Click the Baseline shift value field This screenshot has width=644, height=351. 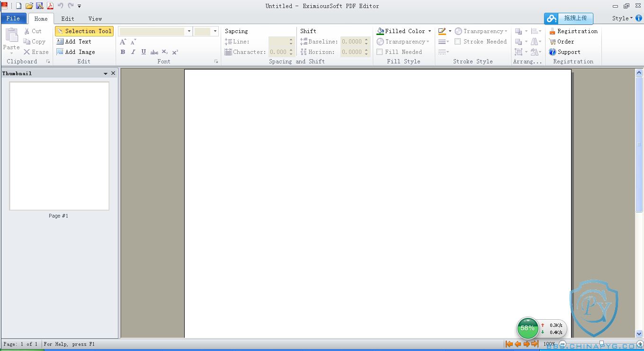pos(352,42)
